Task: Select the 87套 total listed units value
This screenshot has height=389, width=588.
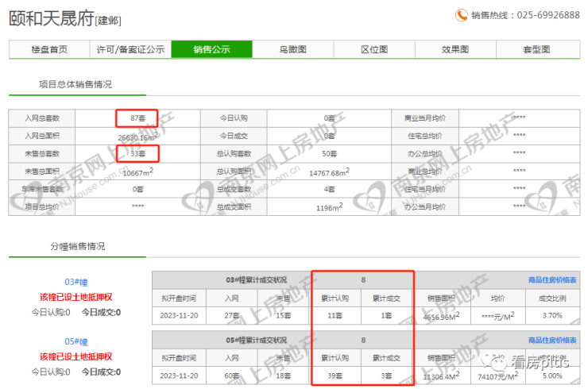Action: click(137, 118)
